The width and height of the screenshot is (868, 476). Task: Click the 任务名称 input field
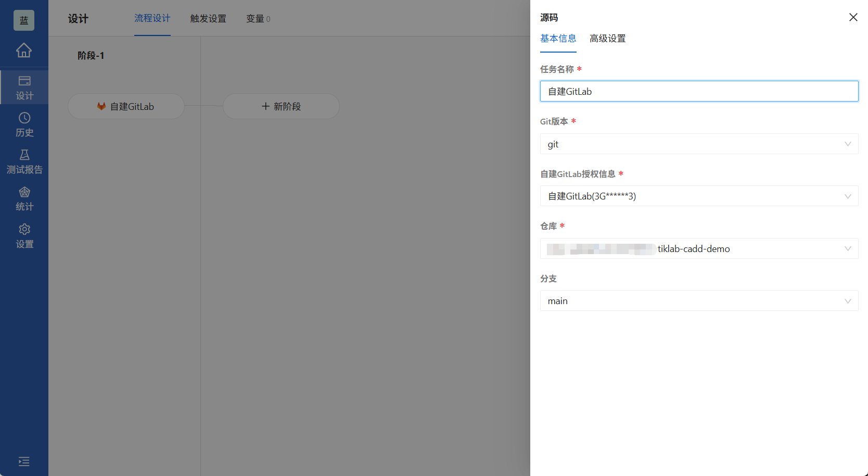click(699, 91)
